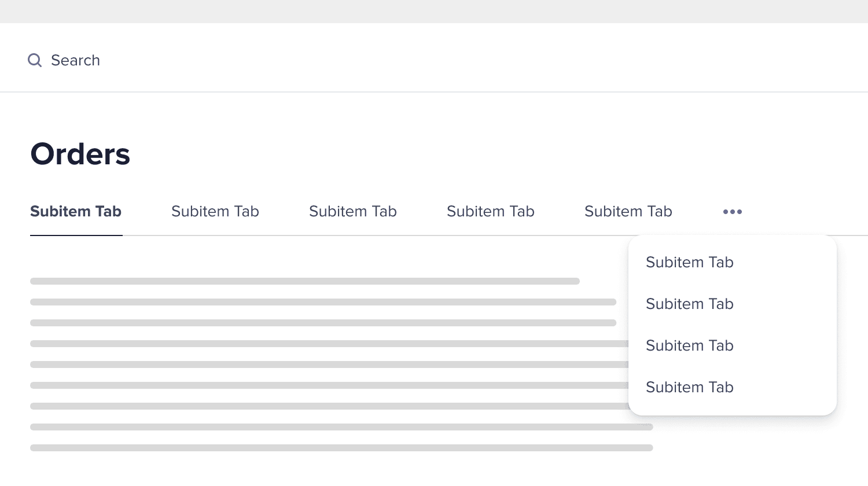Select the active bold Subitem Tab

click(x=76, y=211)
